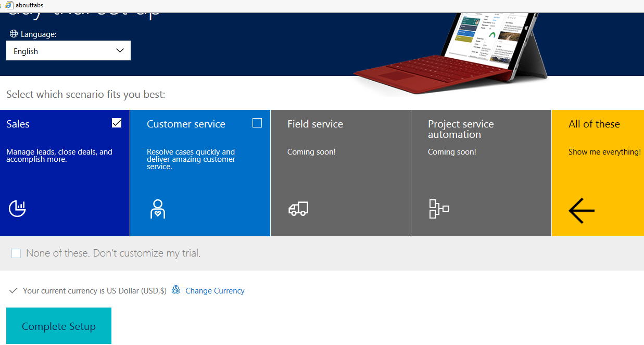This screenshot has height=345, width=644.
Task: Check the Customer service checkbox
Action: 257,123
